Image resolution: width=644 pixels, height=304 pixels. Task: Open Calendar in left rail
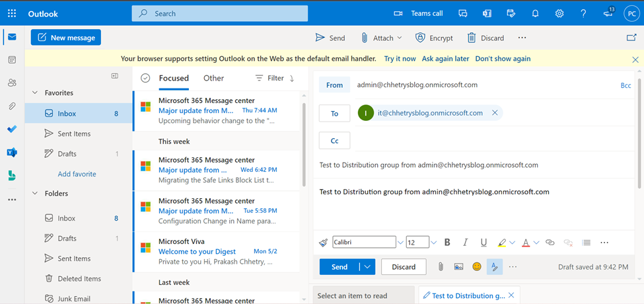(x=12, y=60)
